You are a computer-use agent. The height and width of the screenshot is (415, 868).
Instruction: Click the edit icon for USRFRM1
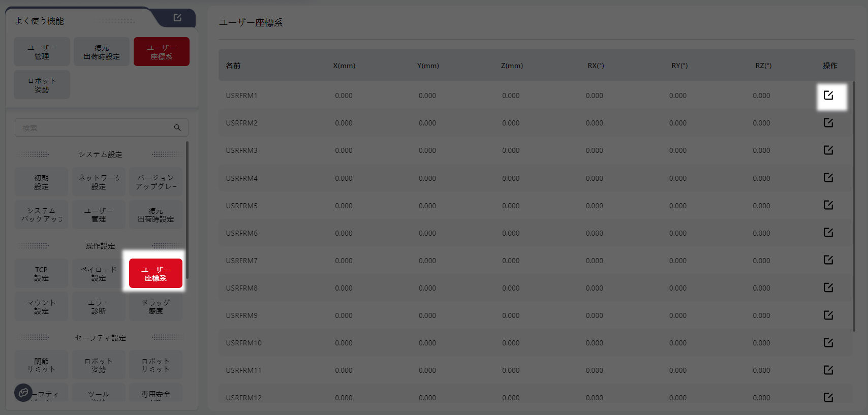(828, 95)
